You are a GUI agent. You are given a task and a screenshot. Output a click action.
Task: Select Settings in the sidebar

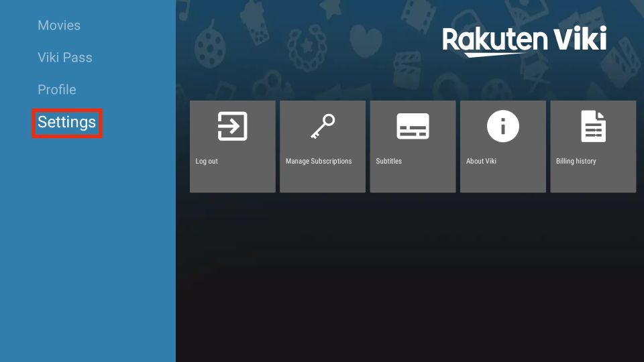[x=67, y=122]
